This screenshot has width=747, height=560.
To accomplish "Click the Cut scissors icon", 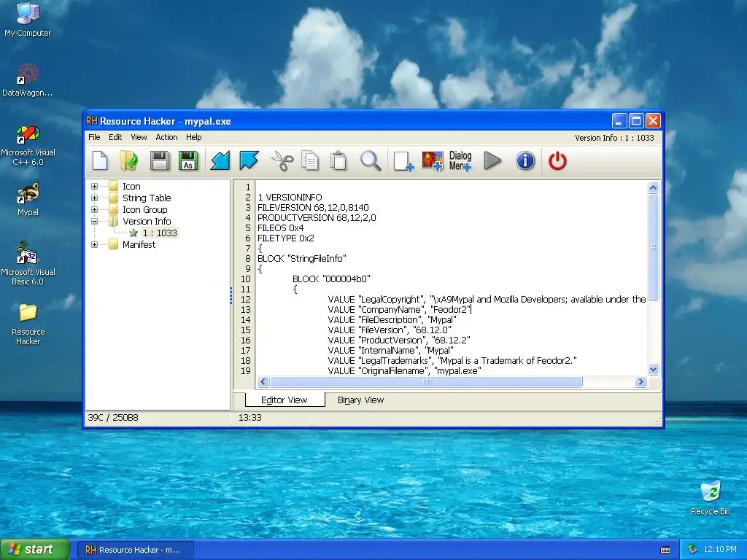I will (x=282, y=160).
